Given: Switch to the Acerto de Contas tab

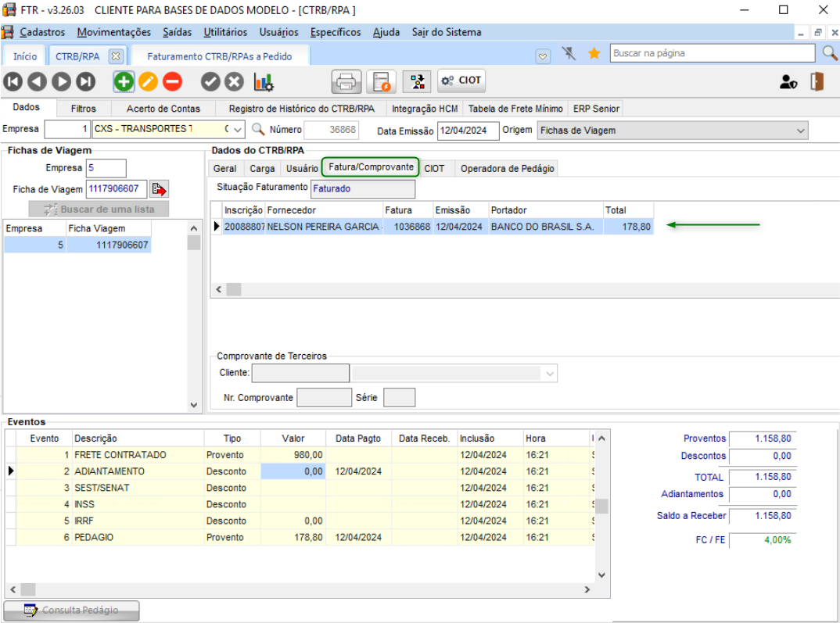Looking at the screenshot, I should 163,109.
